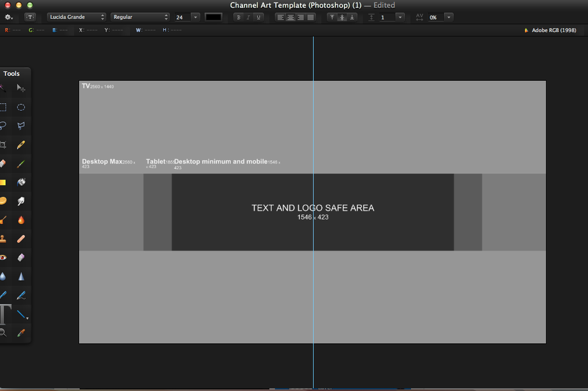
Task: Expand the font size 24 dropdown
Action: click(x=195, y=17)
